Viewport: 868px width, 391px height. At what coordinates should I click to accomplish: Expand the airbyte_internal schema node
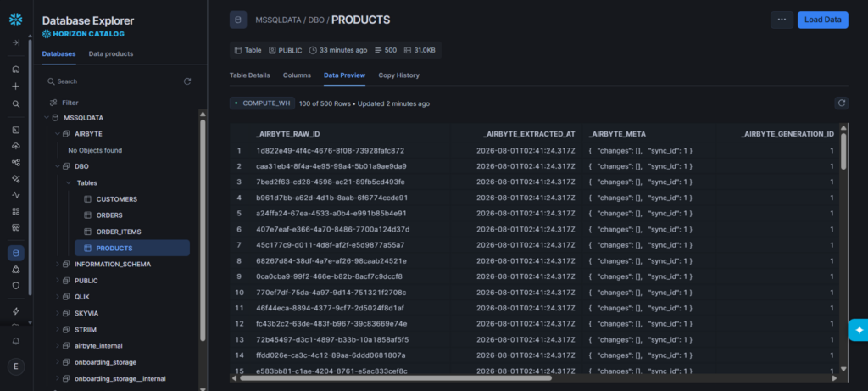coord(57,345)
